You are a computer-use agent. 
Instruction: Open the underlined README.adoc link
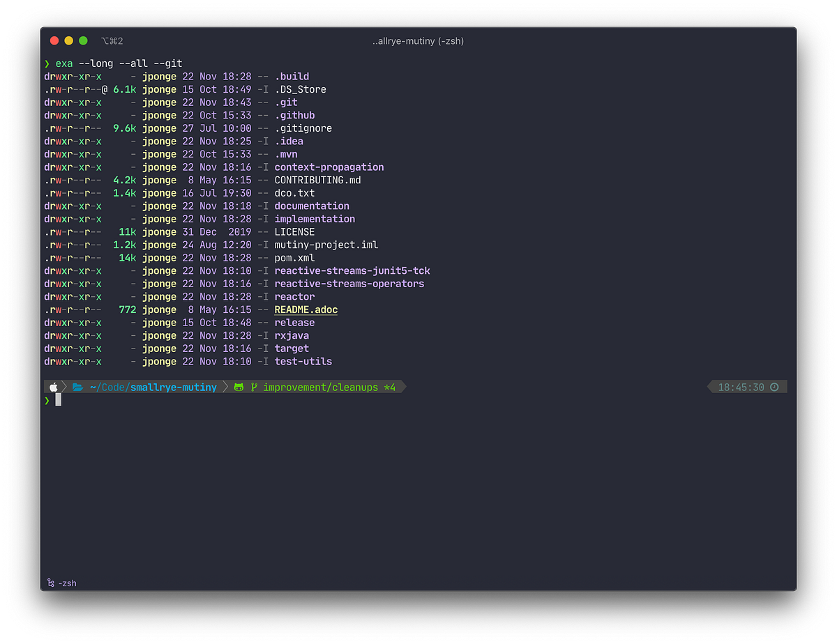(306, 309)
